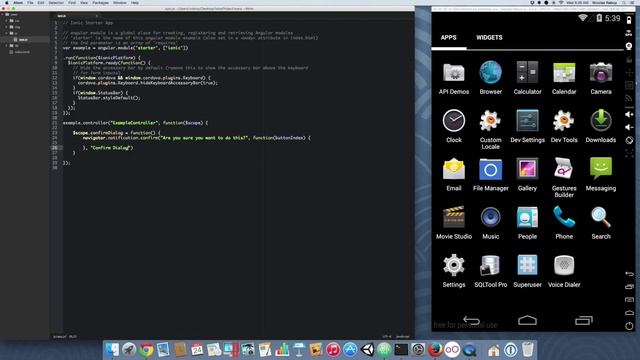
Task: Open Unity from the Dock
Action: 367,350
